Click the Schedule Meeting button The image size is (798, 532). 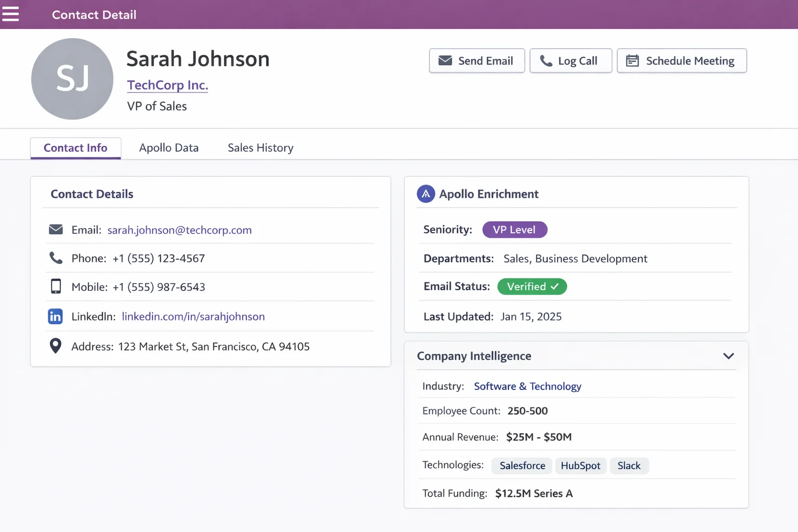[681, 61]
